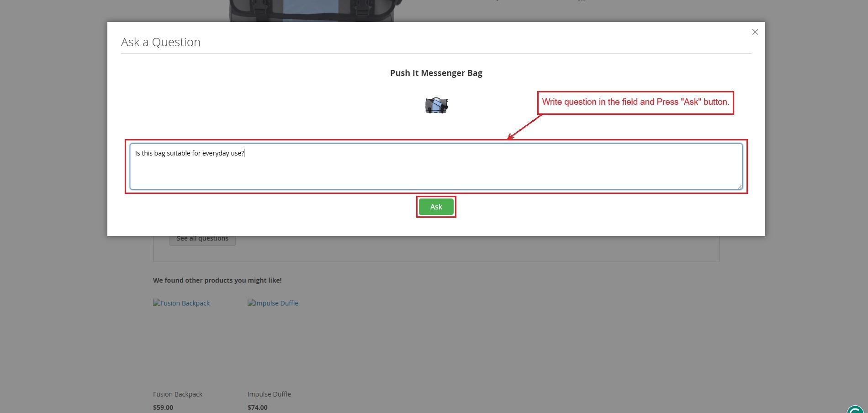Click the $74.00 price of Impulse Duffle
Screen dimensions: 868x413
pos(257,408)
